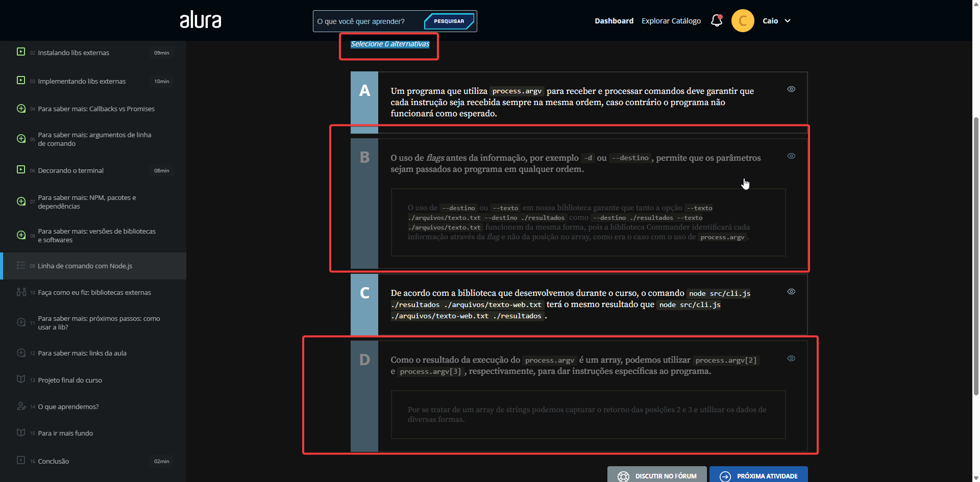Open notifications via the bell icon
980x482 pixels.
pyautogui.click(x=716, y=21)
